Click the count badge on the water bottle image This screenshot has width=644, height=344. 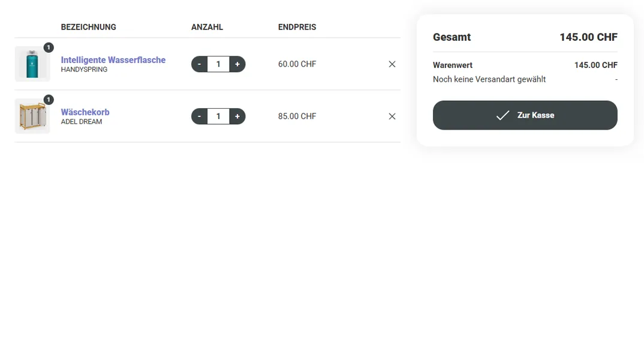pyautogui.click(x=49, y=47)
